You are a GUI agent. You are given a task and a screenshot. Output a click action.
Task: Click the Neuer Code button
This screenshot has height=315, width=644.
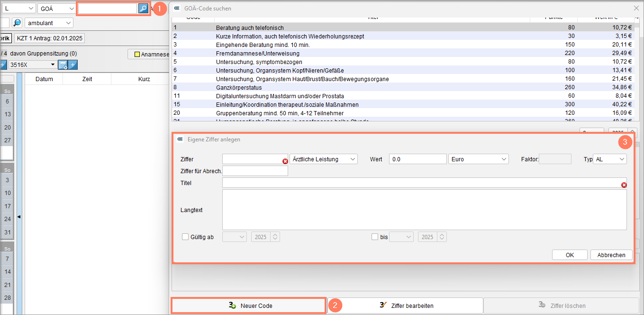pyautogui.click(x=249, y=306)
